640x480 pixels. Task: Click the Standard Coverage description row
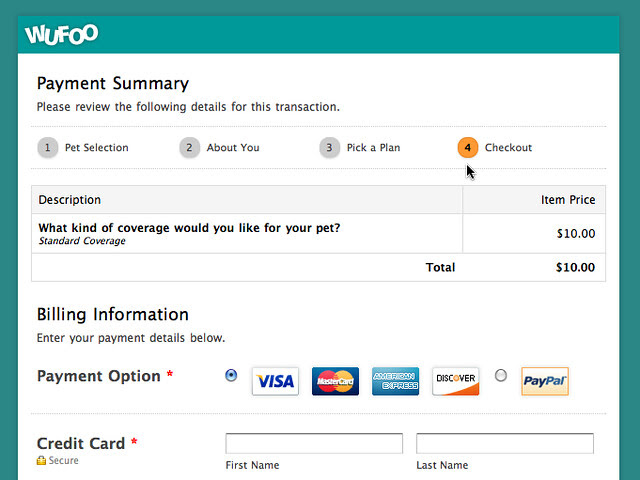(318, 233)
